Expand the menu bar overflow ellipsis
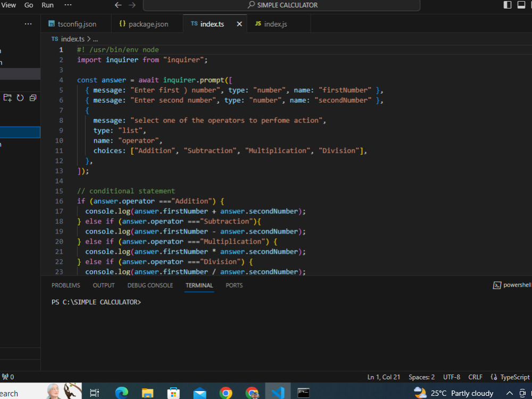 click(68, 5)
